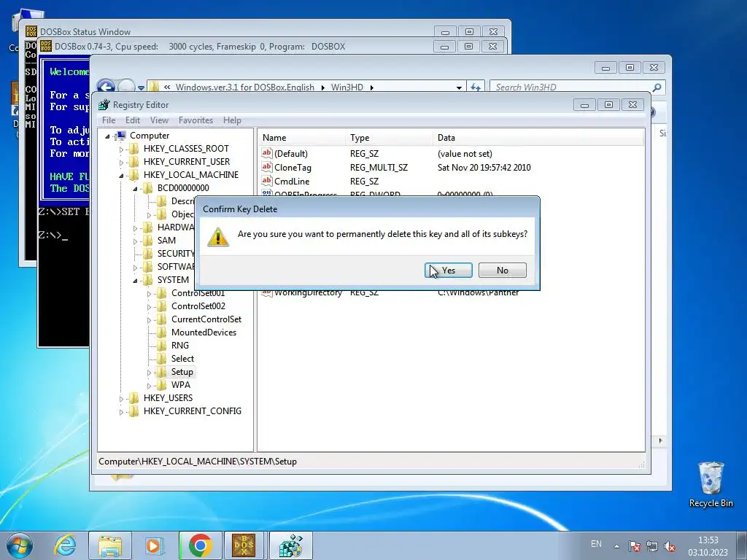Click the CloneTag date value text
Image resolution: width=747 pixels, height=560 pixels.
point(484,167)
